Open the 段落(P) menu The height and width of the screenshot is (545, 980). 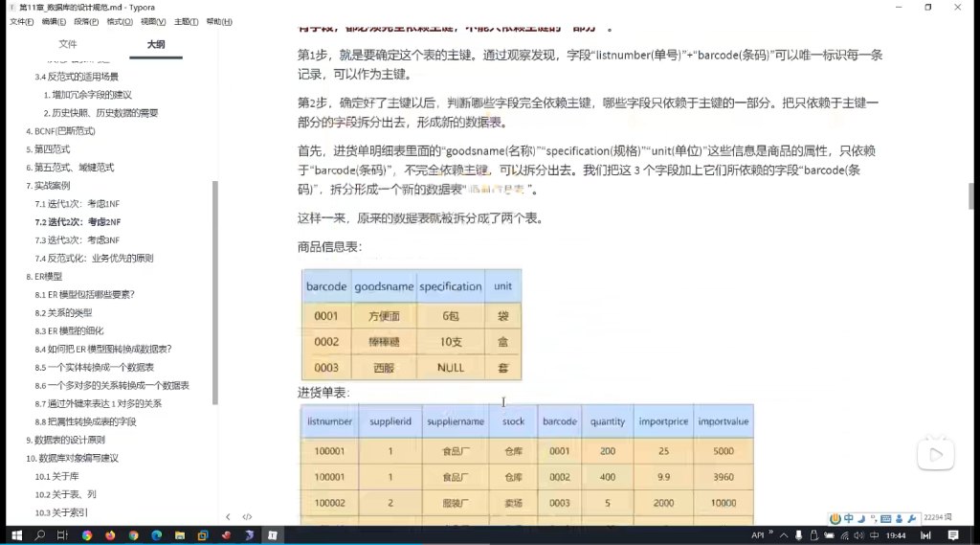click(86, 22)
